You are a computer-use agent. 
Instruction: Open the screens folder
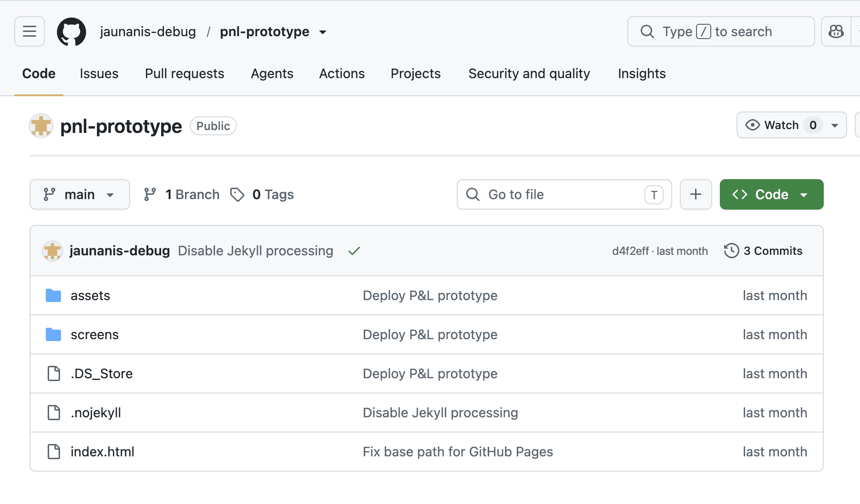(x=95, y=334)
